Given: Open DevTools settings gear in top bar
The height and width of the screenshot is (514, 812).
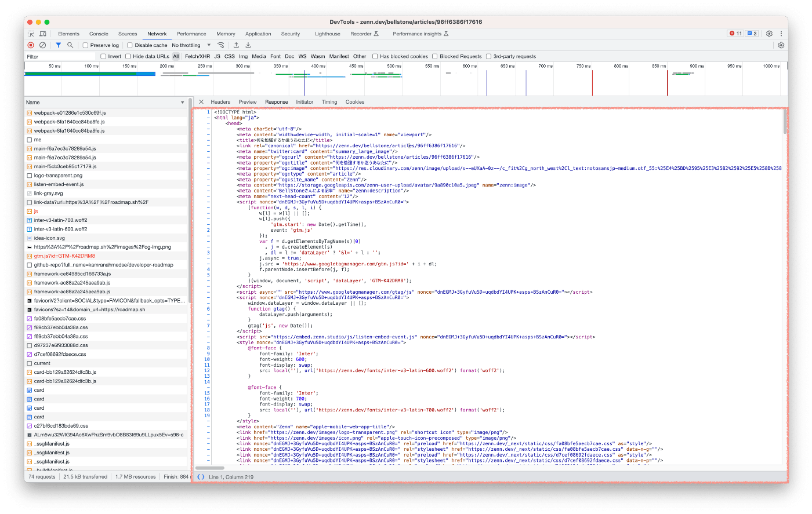Looking at the screenshot, I should click(769, 34).
